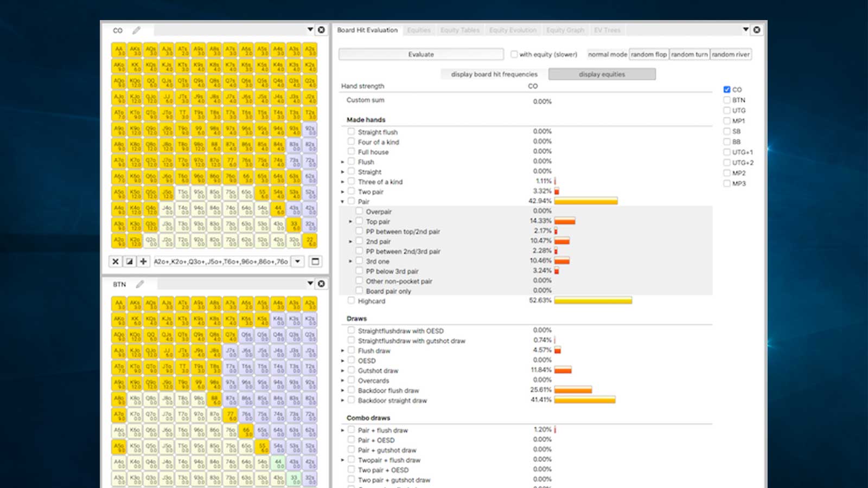Select the 43s hand cell in CO grid
This screenshot has height=488, width=868.
(294, 208)
